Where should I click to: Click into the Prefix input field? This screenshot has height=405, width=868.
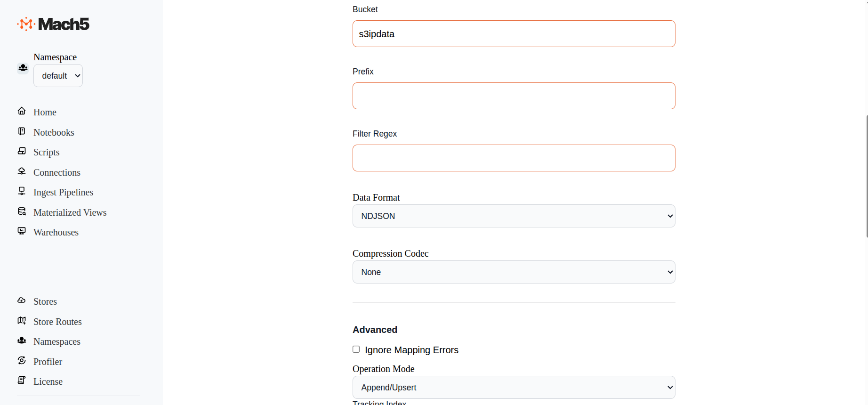(x=514, y=96)
